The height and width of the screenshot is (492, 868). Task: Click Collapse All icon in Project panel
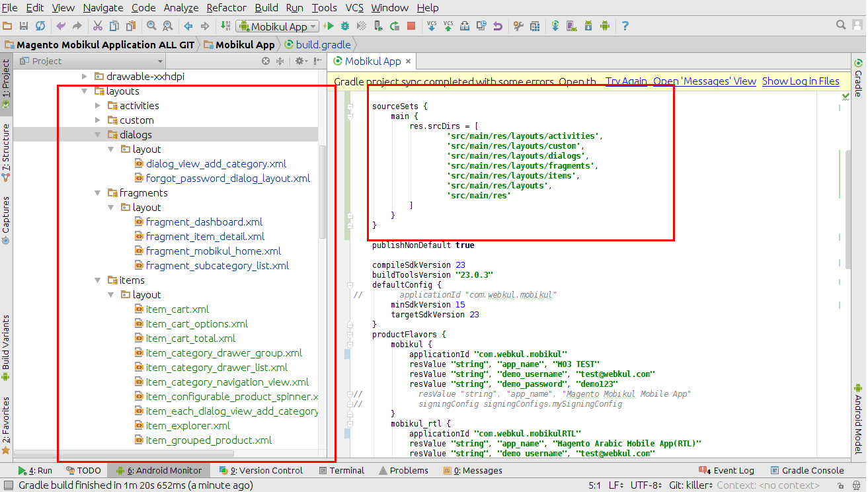[280, 61]
